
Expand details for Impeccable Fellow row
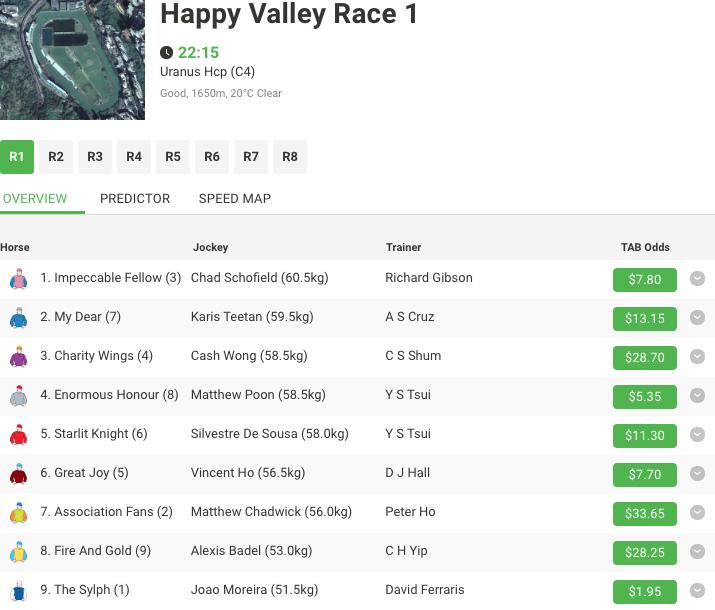697,279
